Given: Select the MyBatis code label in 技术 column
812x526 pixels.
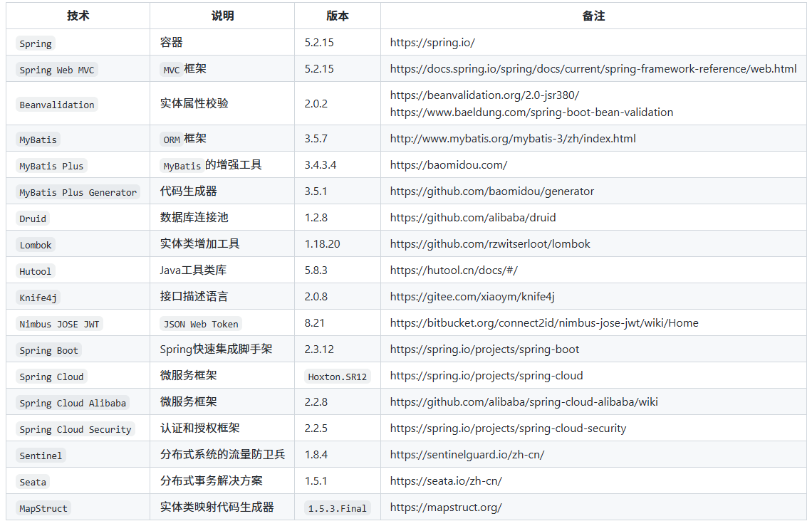Looking at the screenshot, I should (x=38, y=140).
